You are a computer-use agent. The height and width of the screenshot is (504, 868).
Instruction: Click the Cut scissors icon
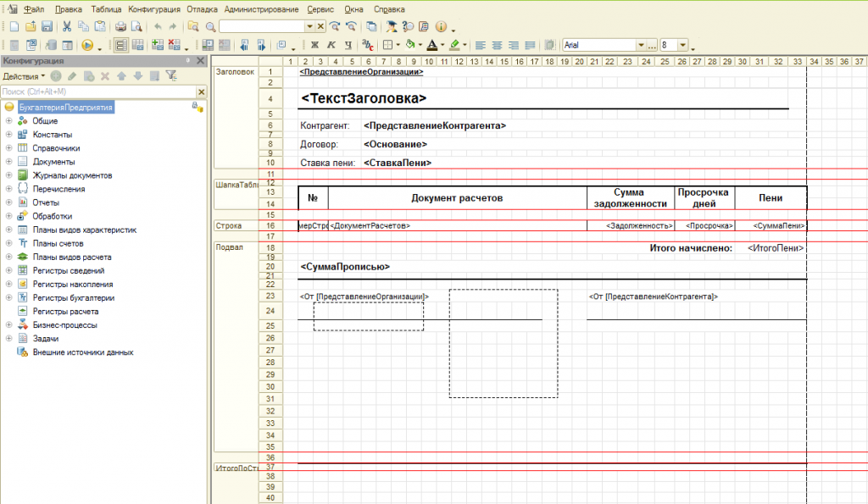click(x=68, y=27)
